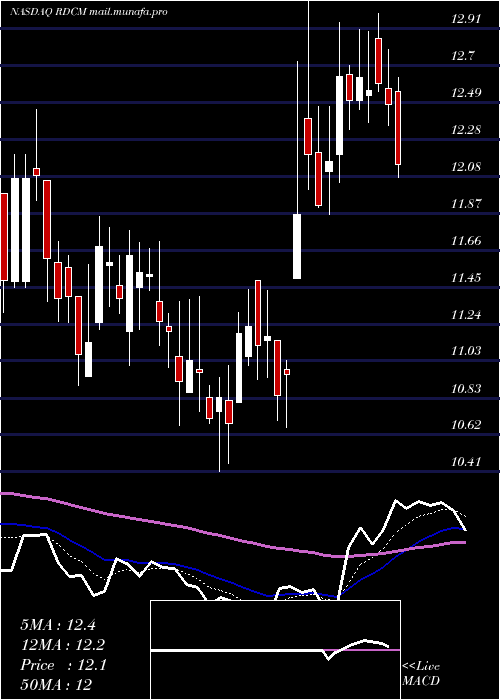Click the 12.7 price axis label
Viewport: 500px width, 700px height.
pyautogui.click(x=464, y=56)
